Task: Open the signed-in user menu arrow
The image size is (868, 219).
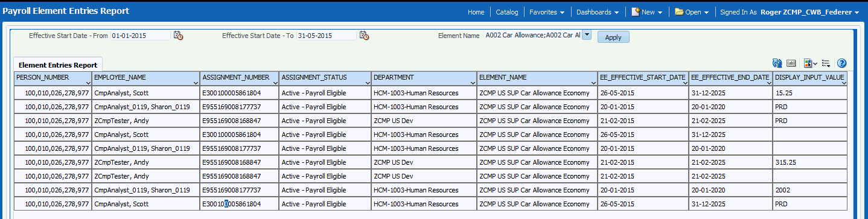Action: [x=857, y=13]
